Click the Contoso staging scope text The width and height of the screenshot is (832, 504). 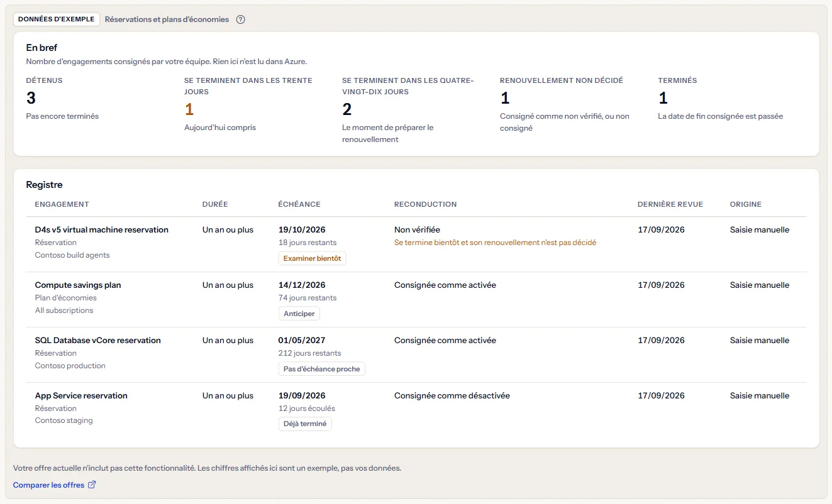[x=64, y=421]
